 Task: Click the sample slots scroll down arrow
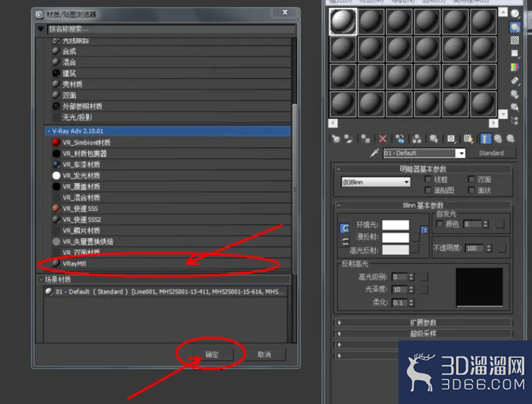503,114
